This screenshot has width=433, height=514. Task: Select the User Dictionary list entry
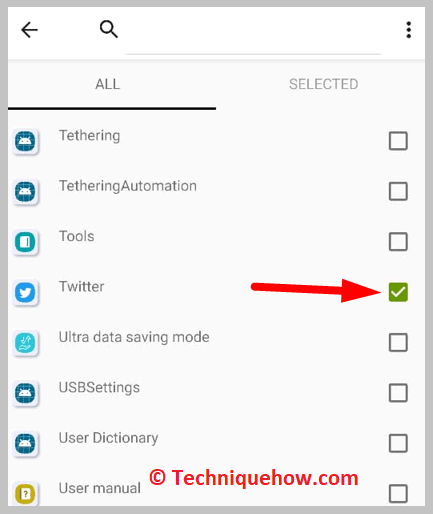216,443
